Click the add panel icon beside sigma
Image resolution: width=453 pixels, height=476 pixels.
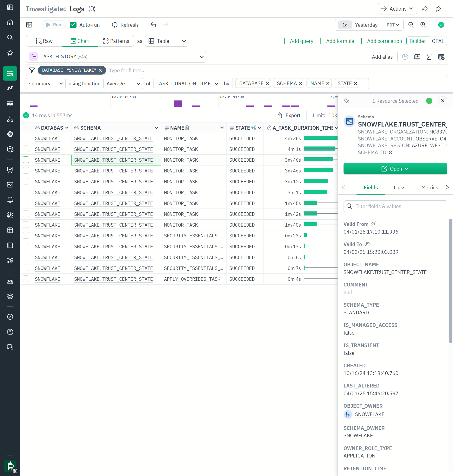tap(417, 57)
